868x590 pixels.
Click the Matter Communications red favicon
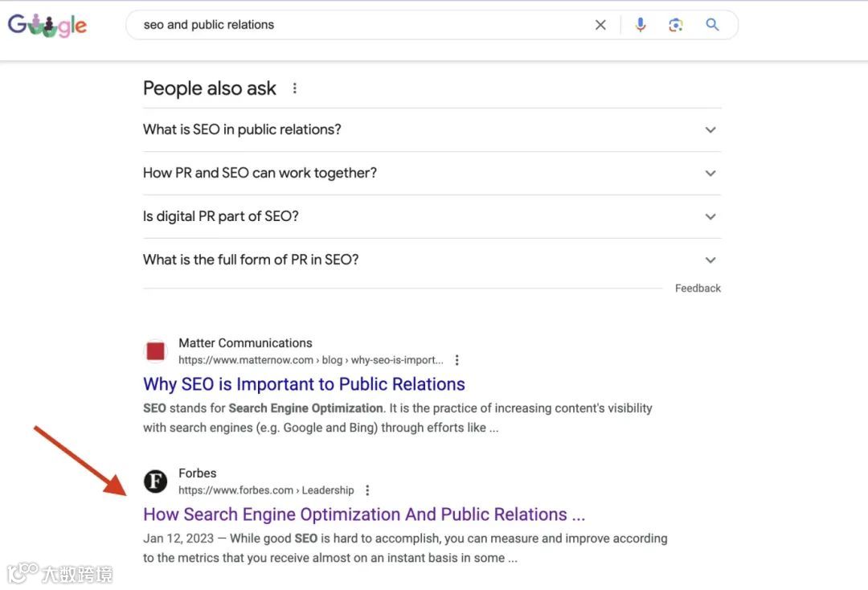[x=156, y=351]
